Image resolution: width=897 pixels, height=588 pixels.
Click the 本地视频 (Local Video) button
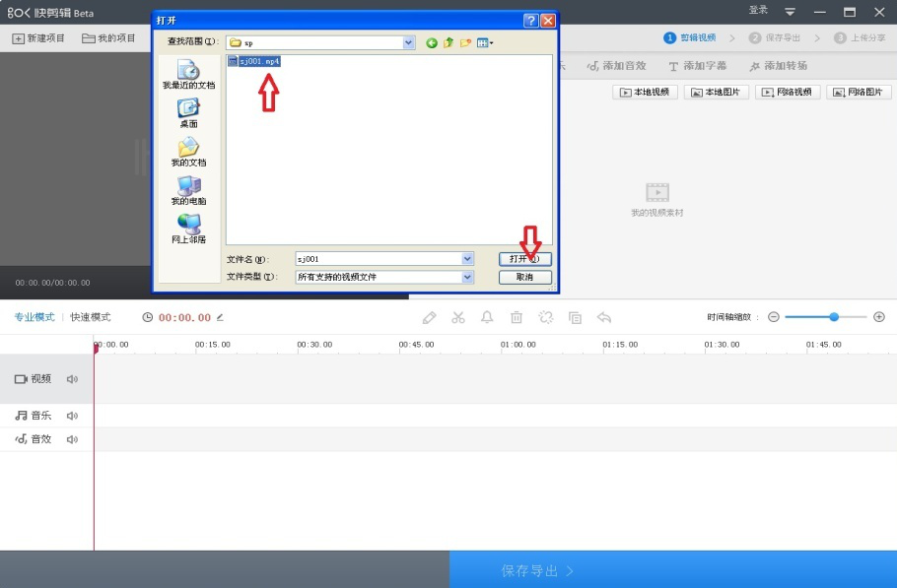[x=645, y=92]
